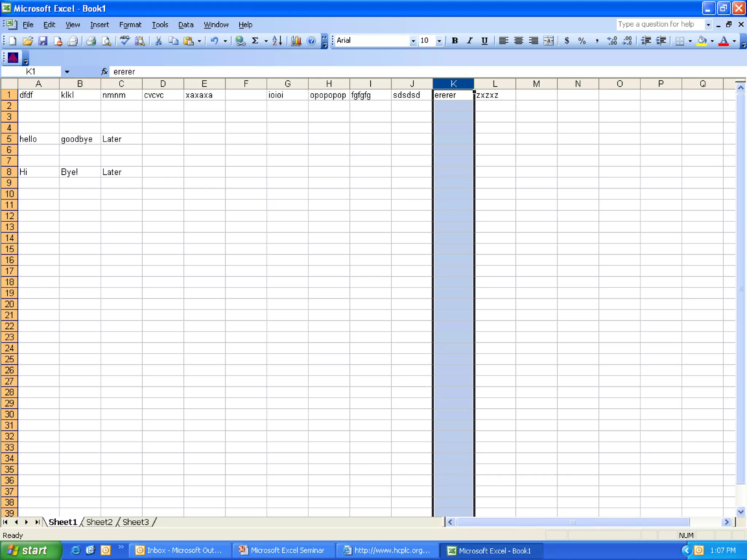Click the Windows start button

[x=31, y=550]
